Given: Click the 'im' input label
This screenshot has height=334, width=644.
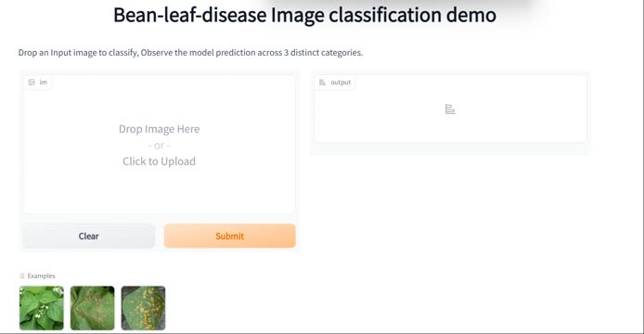Looking at the screenshot, I should (x=43, y=83).
